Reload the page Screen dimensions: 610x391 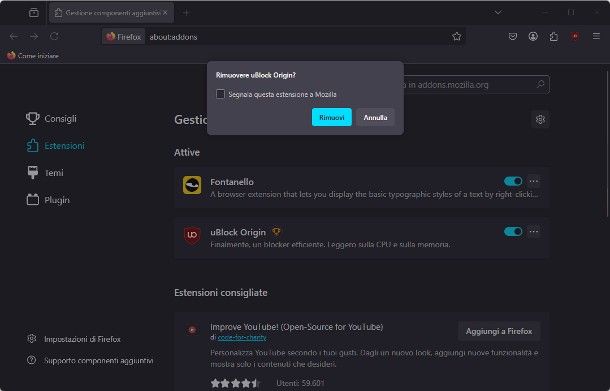pos(54,37)
